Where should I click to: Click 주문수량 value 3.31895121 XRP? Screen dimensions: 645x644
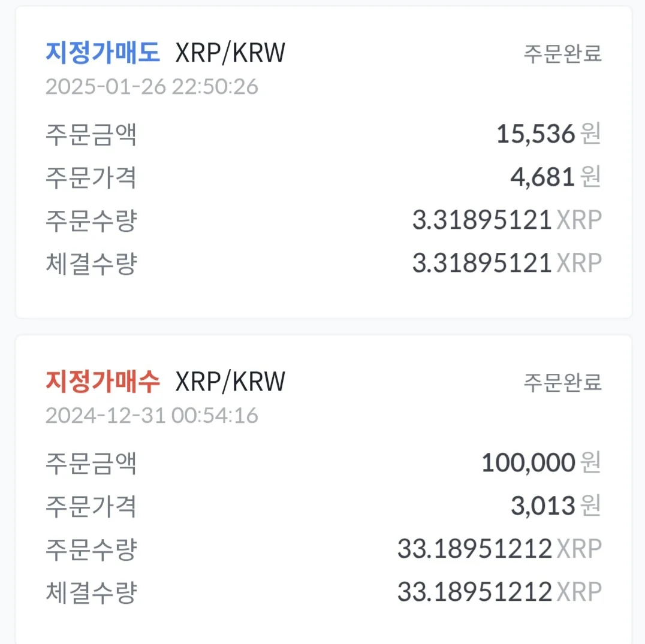507,220
